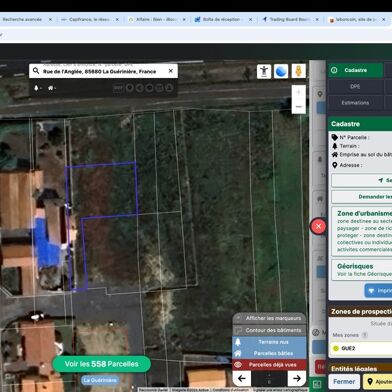
Task: Click Voir les 558 Parcelles button
Action: click(102, 364)
